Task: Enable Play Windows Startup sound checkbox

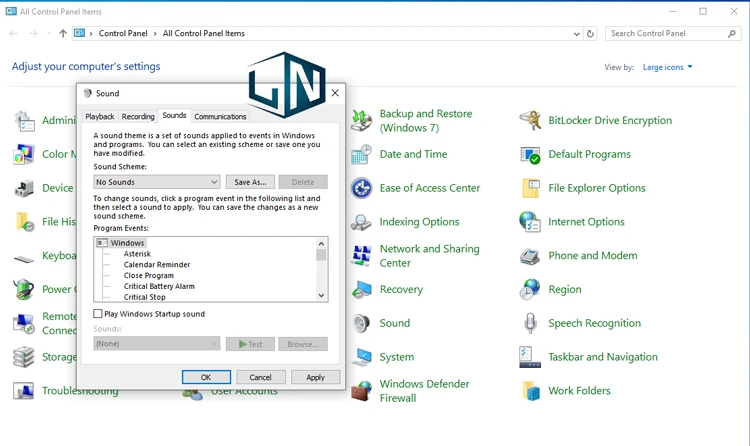Action: point(98,313)
